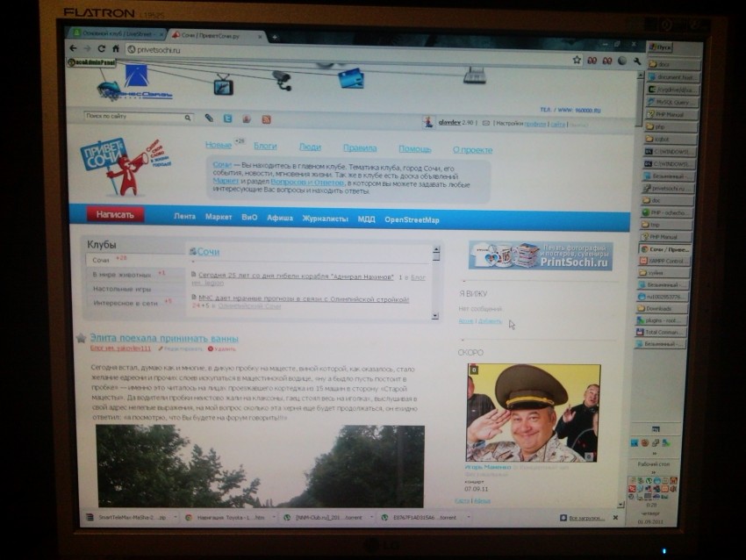Image resolution: width=746 pixels, height=560 pixels.
Task: Bookmark this page with the star icon
Action: [x=577, y=61]
